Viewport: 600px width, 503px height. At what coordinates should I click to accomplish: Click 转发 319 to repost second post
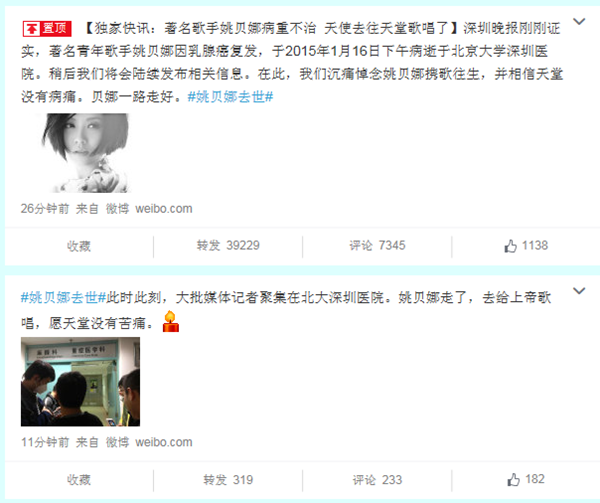click(x=228, y=480)
